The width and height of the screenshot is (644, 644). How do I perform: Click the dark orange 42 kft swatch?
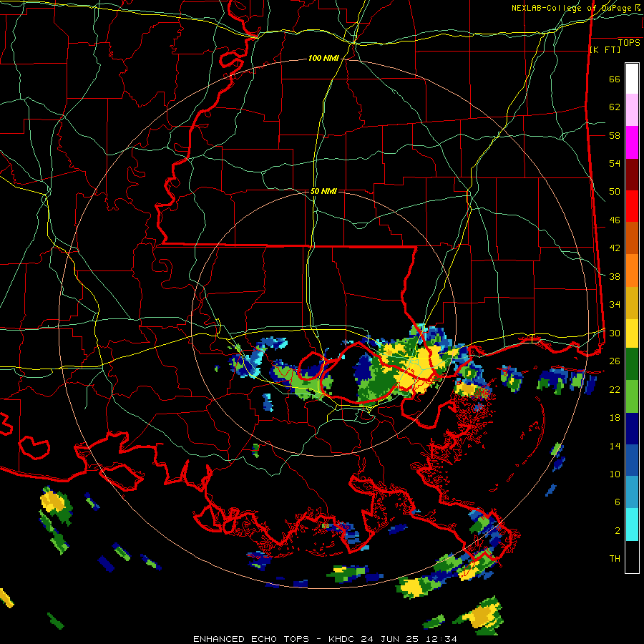(x=632, y=238)
